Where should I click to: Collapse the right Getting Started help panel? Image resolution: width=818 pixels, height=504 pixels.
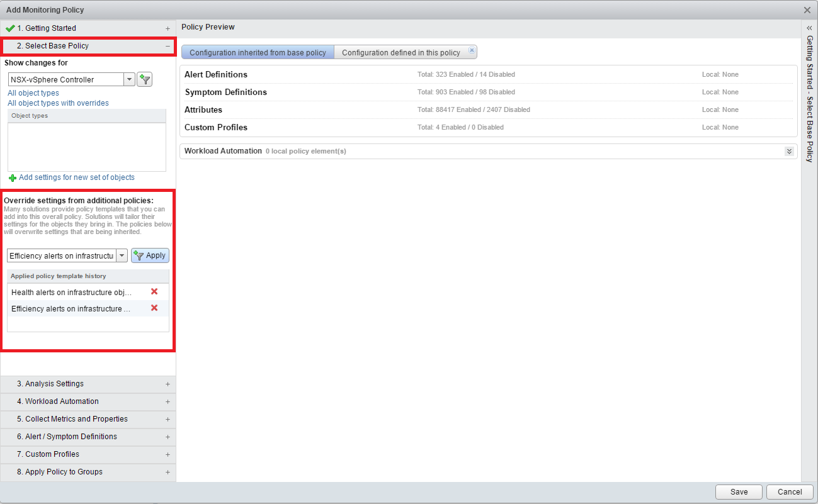809,28
